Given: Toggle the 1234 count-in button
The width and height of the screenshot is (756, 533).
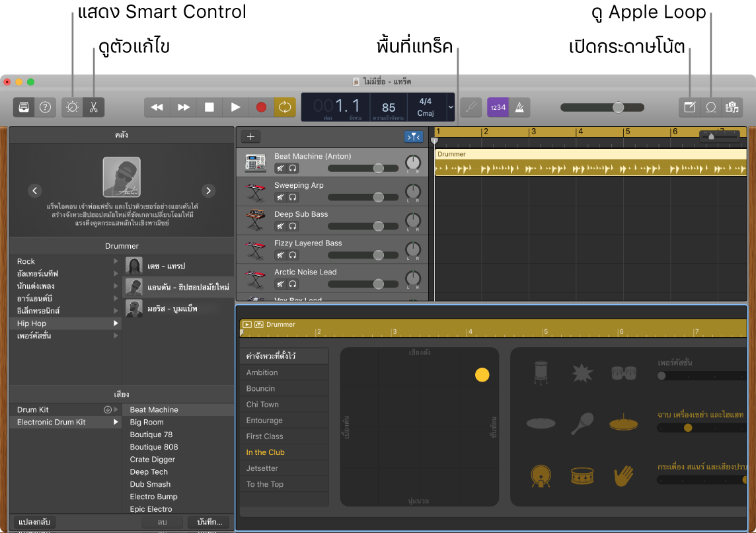Looking at the screenshot, I should (x=498, y=107).
